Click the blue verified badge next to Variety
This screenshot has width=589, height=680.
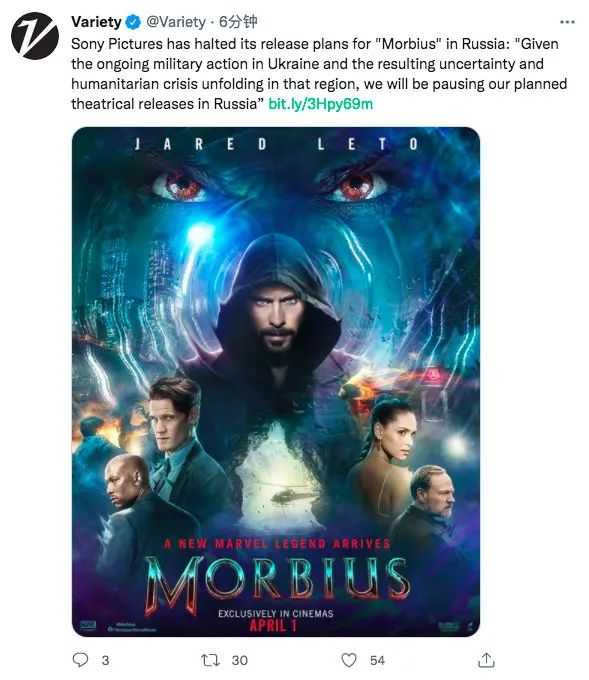133,22
